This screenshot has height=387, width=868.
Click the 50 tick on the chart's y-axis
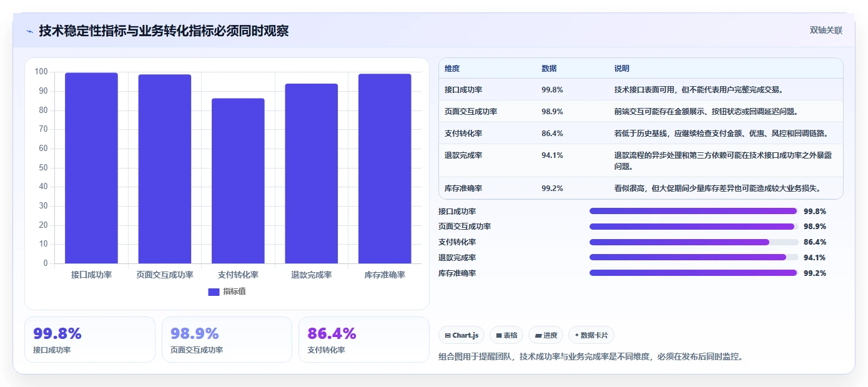point(44,167)
